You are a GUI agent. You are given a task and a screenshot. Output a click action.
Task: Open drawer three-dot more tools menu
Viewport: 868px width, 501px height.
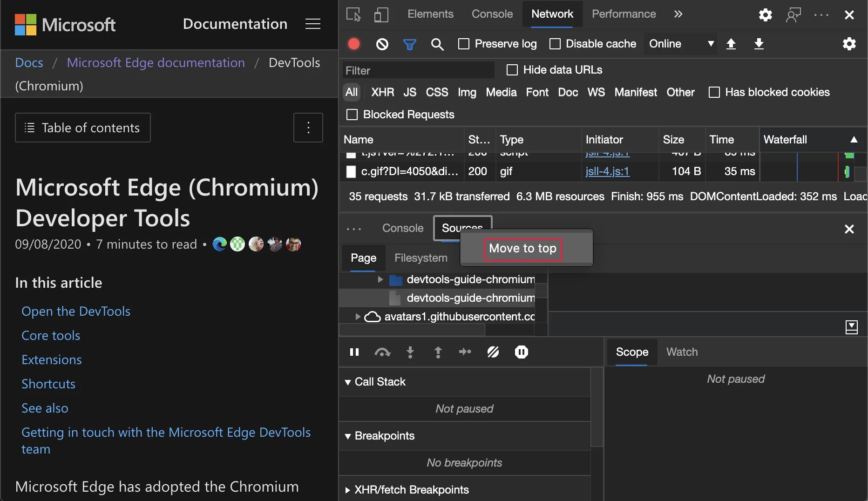tap(354, 229)
